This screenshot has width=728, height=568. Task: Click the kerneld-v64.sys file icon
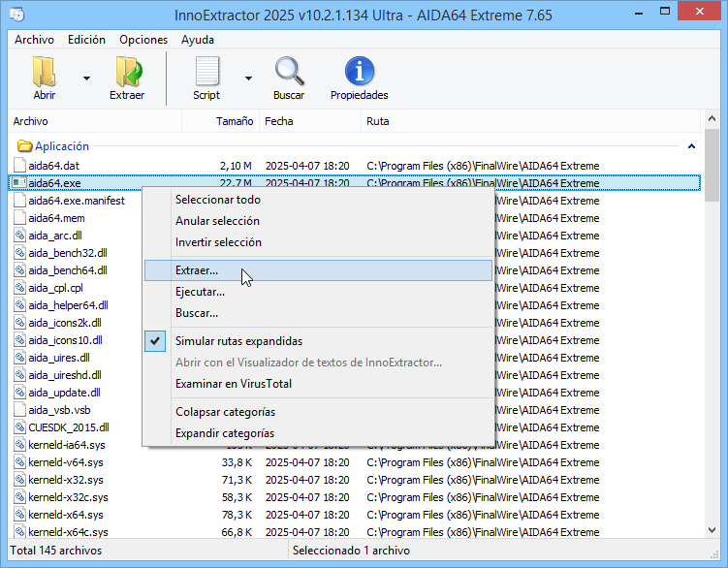(19, 462)
